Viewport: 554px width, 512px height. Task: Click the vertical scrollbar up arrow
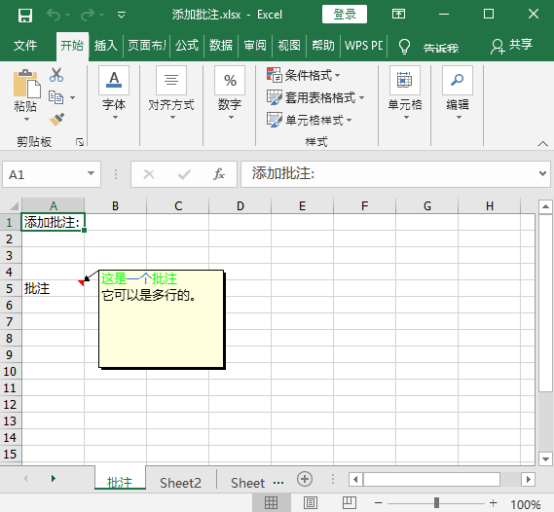click(x=546, y=207)
